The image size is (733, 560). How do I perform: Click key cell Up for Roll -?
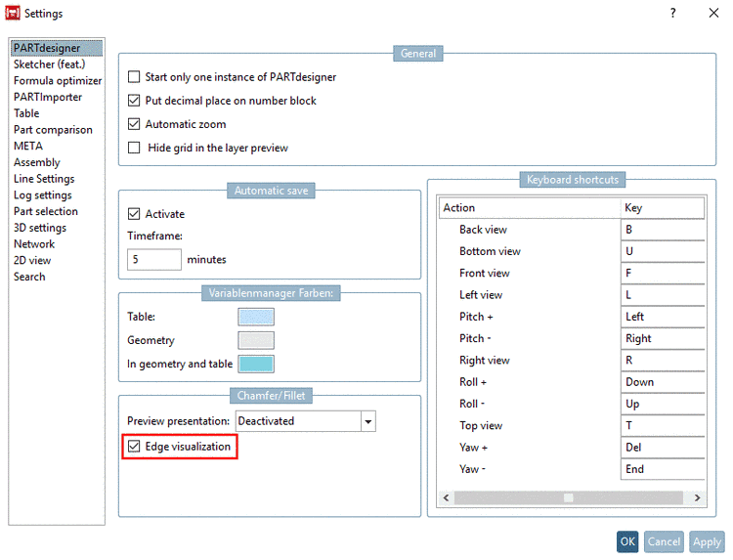point(663,404)
